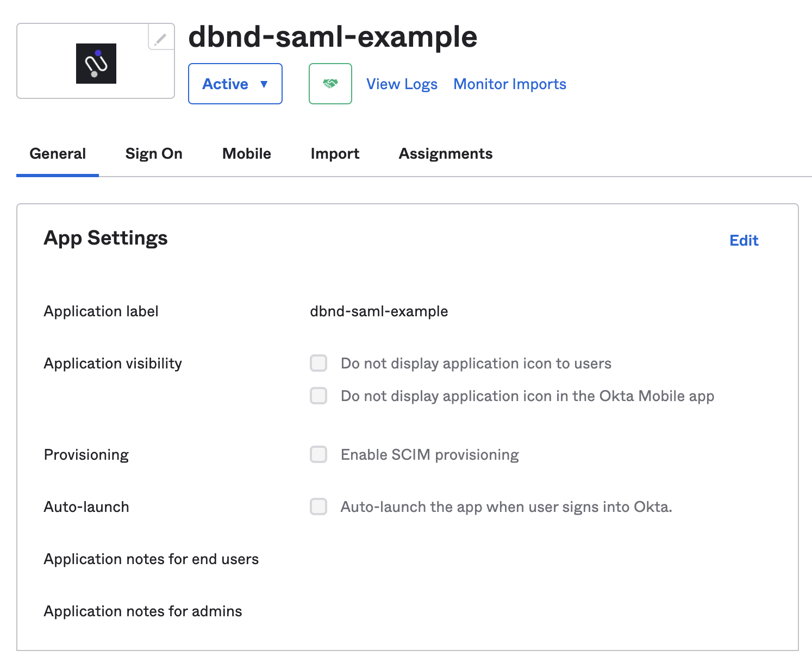Click the Application label field name
Screen dimensions: 812x663
(x=101, y=311)
